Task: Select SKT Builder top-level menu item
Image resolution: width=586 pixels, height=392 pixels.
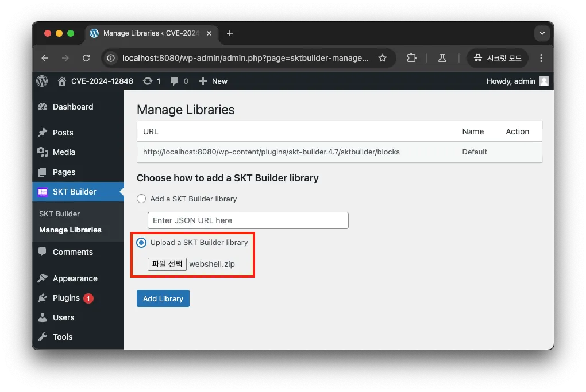Action: [78, 192]
